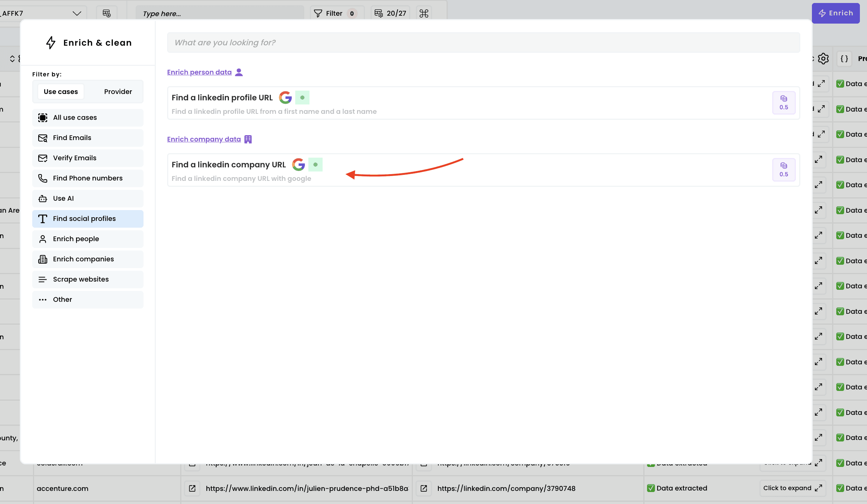Click the add column table icon

coord(106,13)
